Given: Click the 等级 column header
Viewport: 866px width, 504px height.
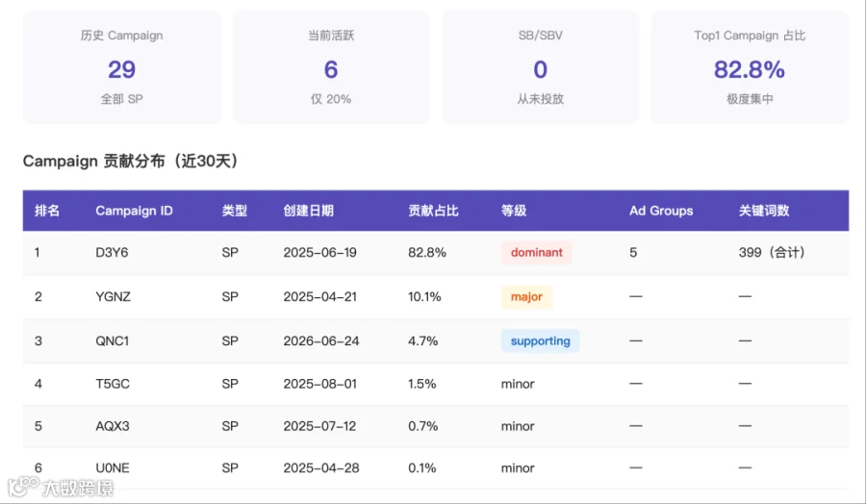Looking at the screenshot, I should (514, 211).
